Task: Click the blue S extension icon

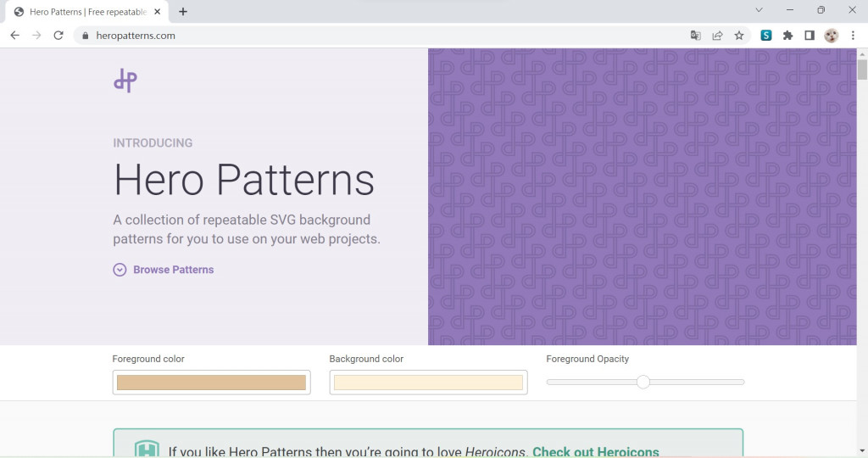Action: click(x=766, y=36)
